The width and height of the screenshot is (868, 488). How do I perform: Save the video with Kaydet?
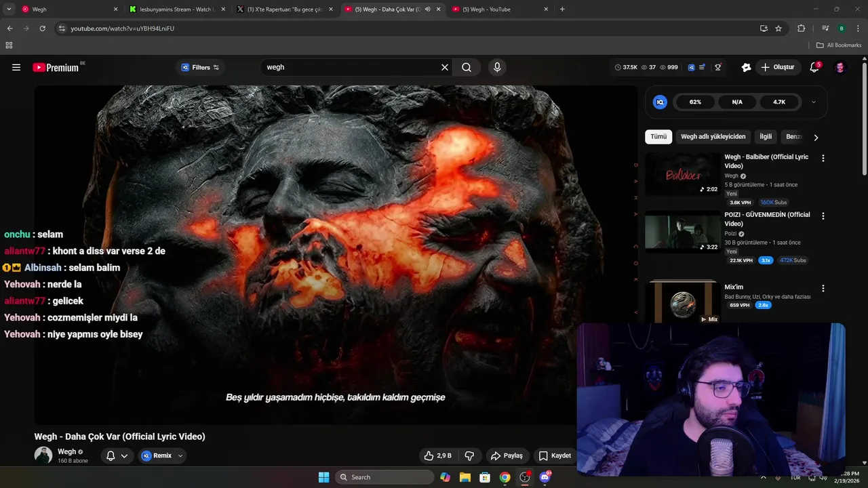555,455
